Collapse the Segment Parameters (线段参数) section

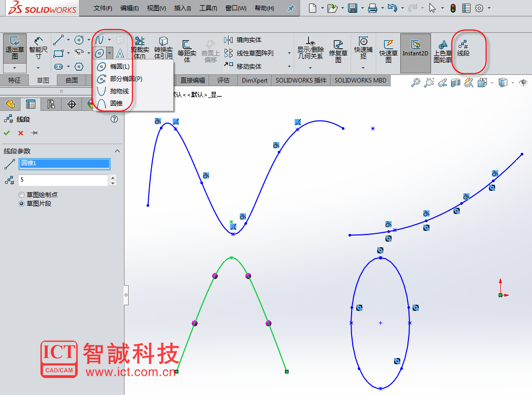click(117, 151)
